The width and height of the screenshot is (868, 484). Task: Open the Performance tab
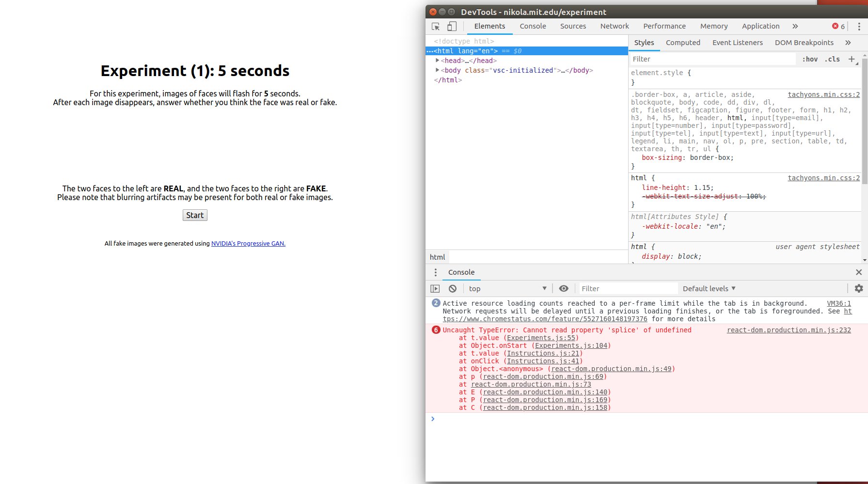tap(664, 26)
